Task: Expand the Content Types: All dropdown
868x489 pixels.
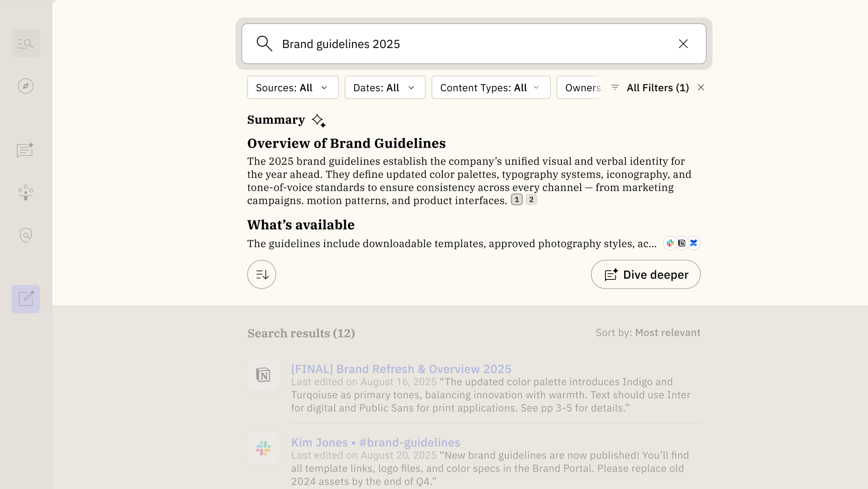Action: click(x=491, y=88)
